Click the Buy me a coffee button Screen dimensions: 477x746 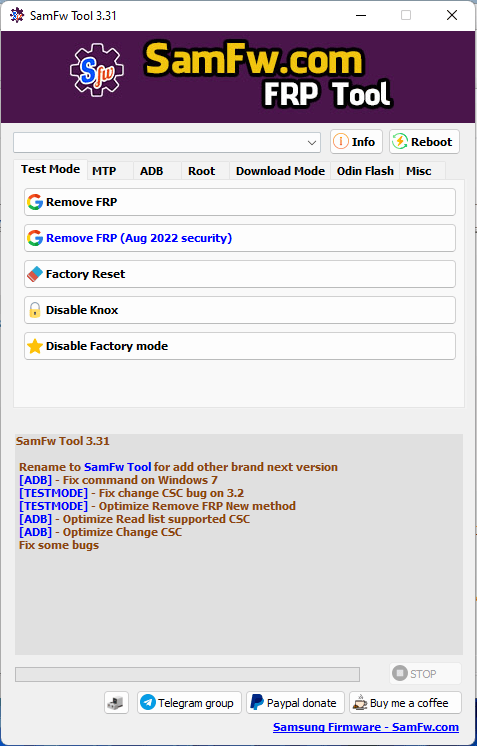[x=405, y=703]
